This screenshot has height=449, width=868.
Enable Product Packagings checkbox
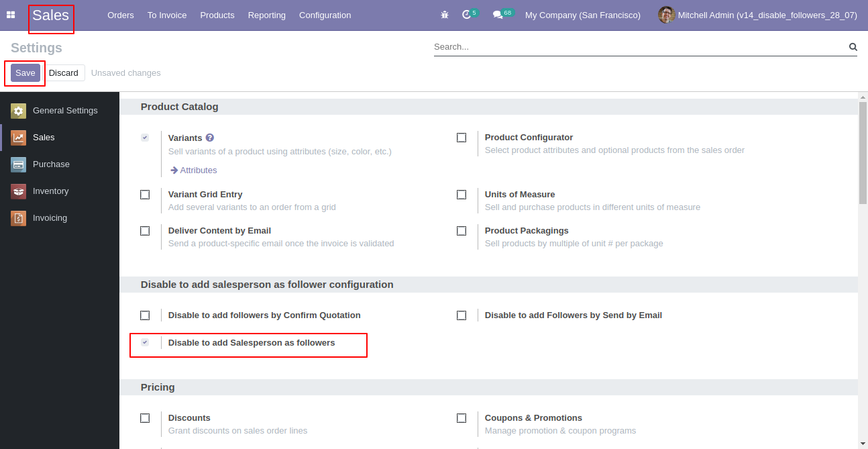click(x=462, y=231)
